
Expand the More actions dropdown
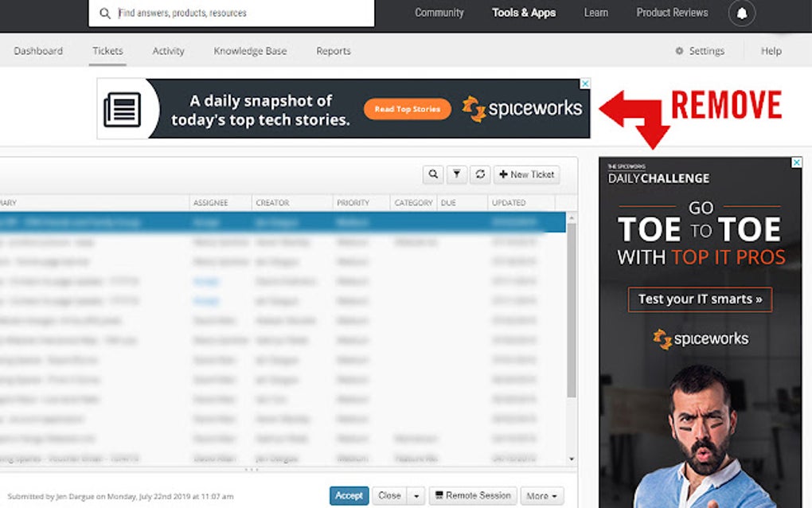click(542, 495)
